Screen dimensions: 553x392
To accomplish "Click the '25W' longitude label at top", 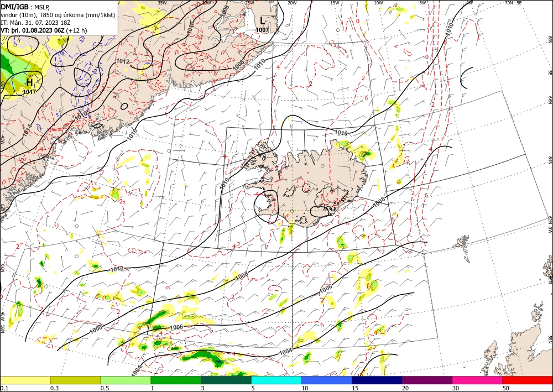I will 249,2.
